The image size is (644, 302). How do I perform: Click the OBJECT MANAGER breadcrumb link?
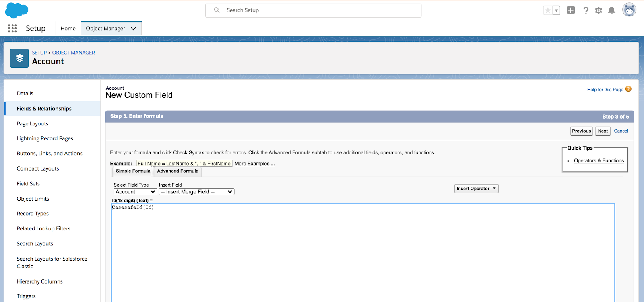[x=74, y=53]
